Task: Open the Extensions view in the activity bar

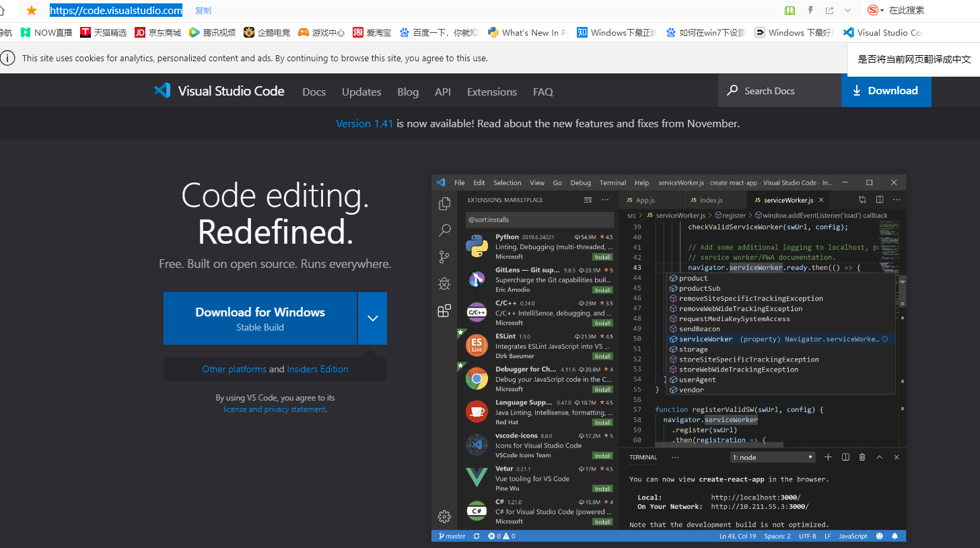Action: (x=444, y=310)
